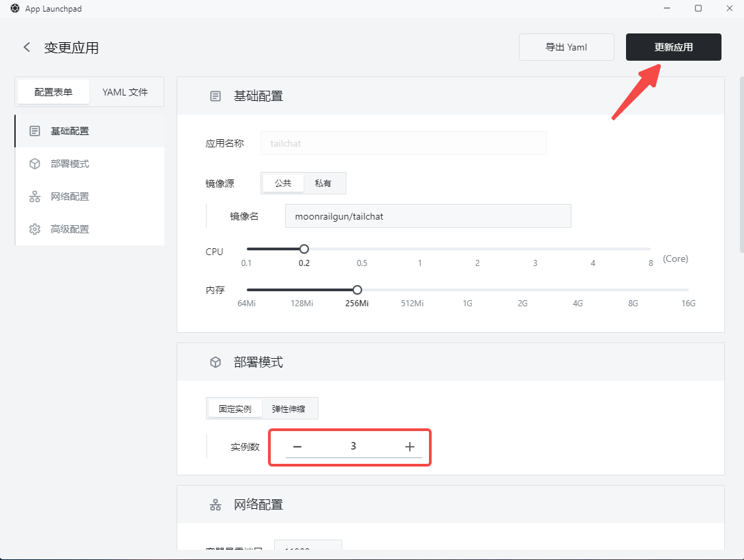
Task: Set CPU to the 2 core mark
Action: coord(477,263)
